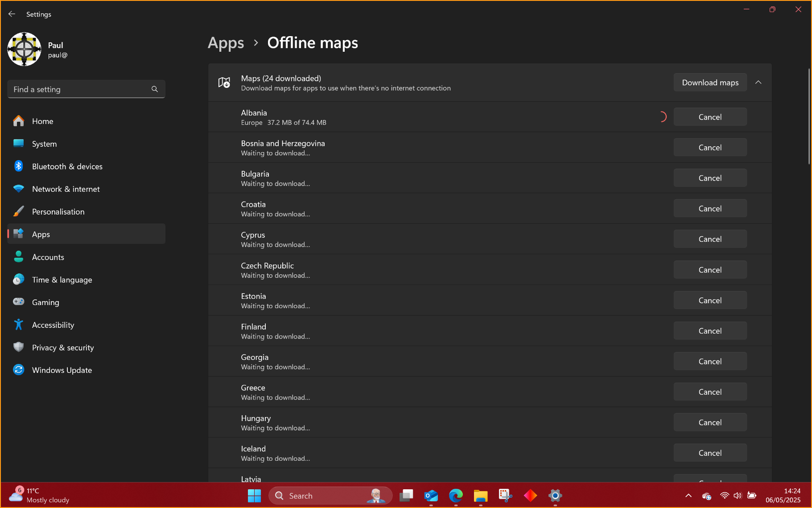Open the Gaming settings category

[45, 302]
